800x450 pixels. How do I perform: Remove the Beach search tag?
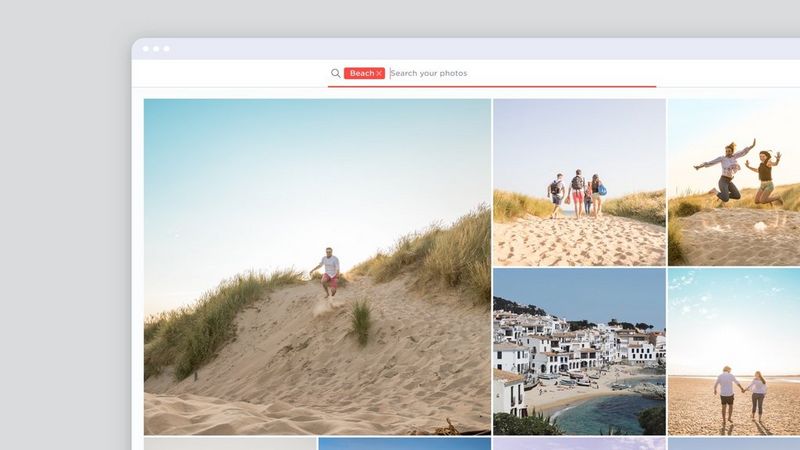click(x=379, y=73)
